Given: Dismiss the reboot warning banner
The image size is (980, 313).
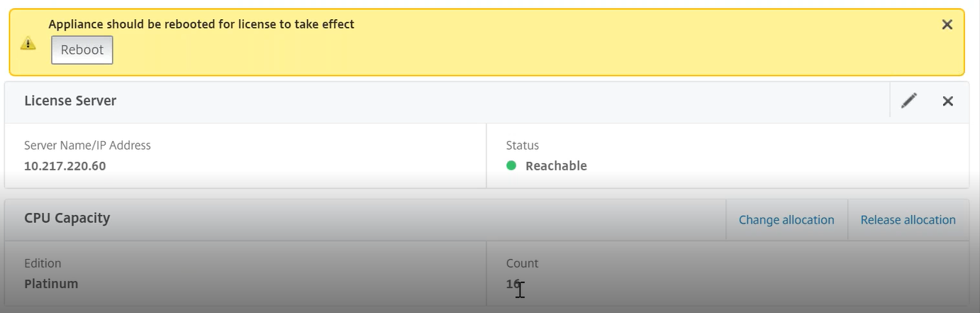Looking at the screenshot, I should click(x=947, y=24).
